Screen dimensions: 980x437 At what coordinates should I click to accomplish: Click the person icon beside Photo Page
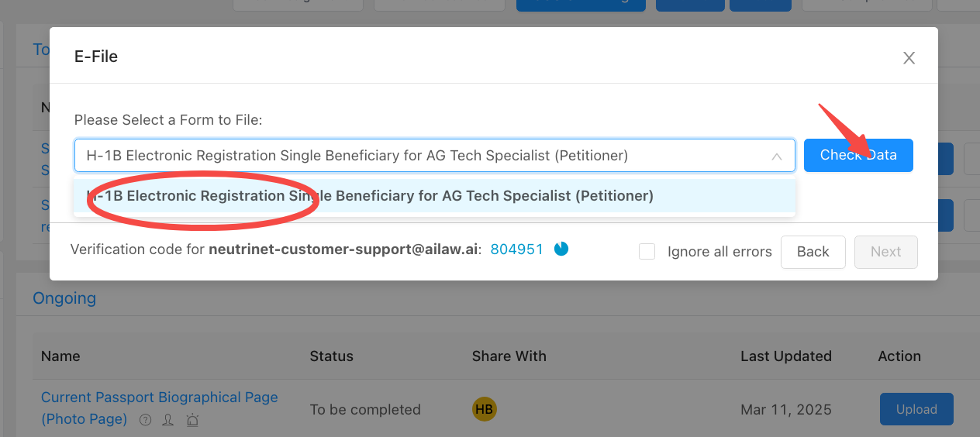pyautogui.click(x=167, y=420)
